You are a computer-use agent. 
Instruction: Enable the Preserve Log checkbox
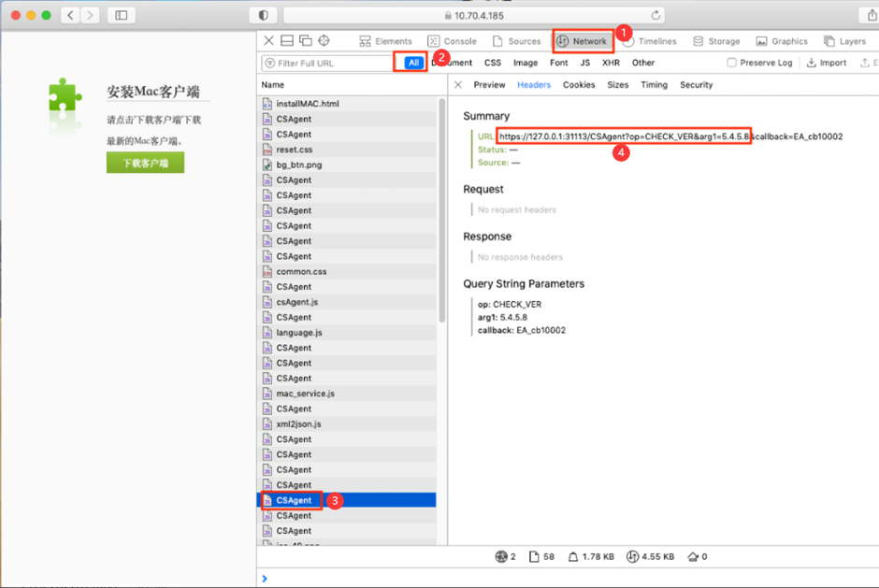[731, 63]
